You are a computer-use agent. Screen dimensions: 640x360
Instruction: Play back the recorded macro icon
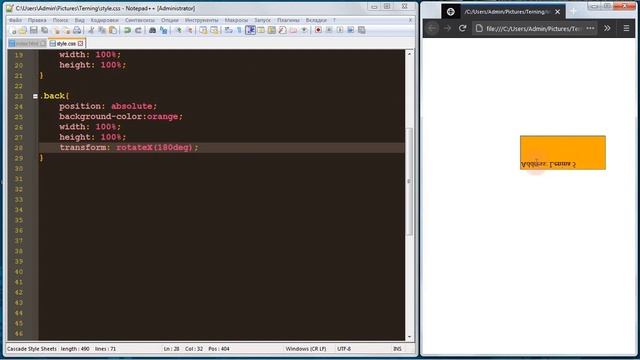(x=340, y=30)
